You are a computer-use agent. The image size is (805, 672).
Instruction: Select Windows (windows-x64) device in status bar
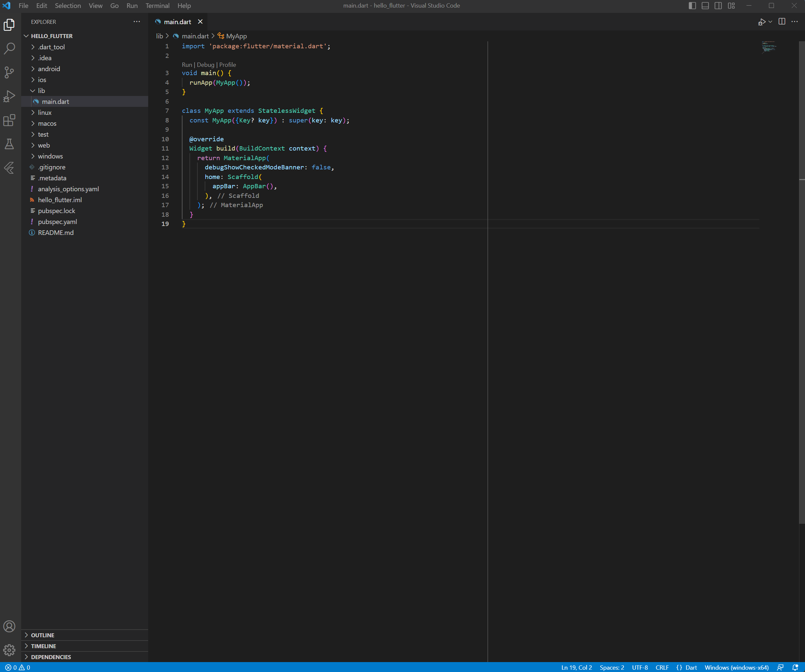(737, 667)
